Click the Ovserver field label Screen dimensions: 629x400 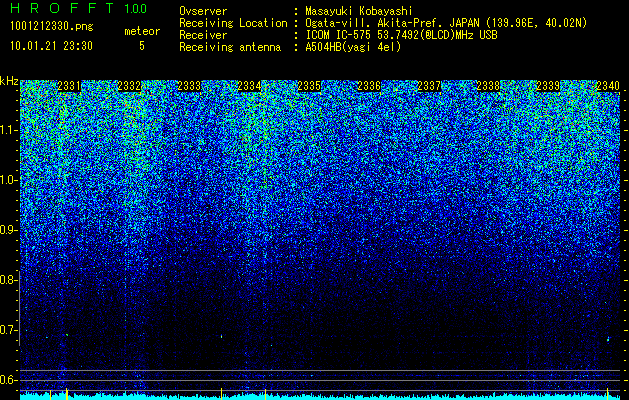tap(203, 11)
